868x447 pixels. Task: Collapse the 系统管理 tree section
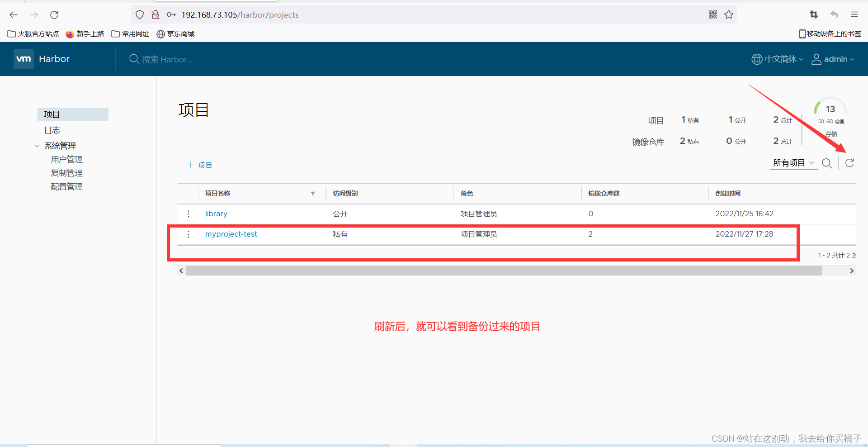[37, 146]
